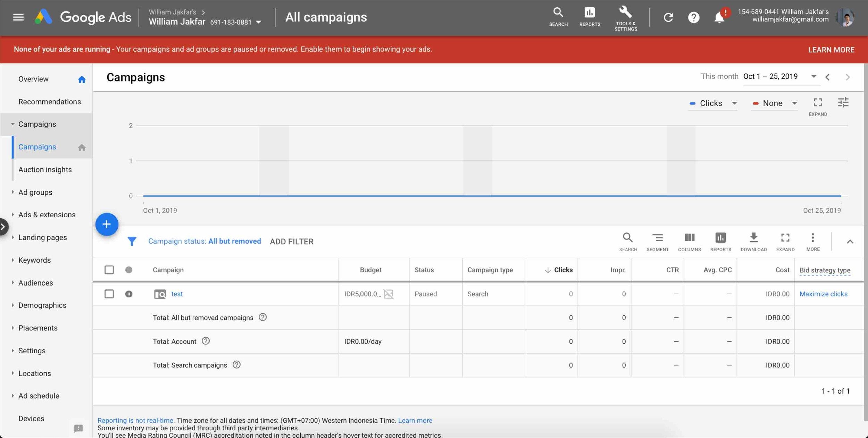This screenshot has width=868, height=438.
Task: Open the notifications bell icon
Action: point(719,17)
